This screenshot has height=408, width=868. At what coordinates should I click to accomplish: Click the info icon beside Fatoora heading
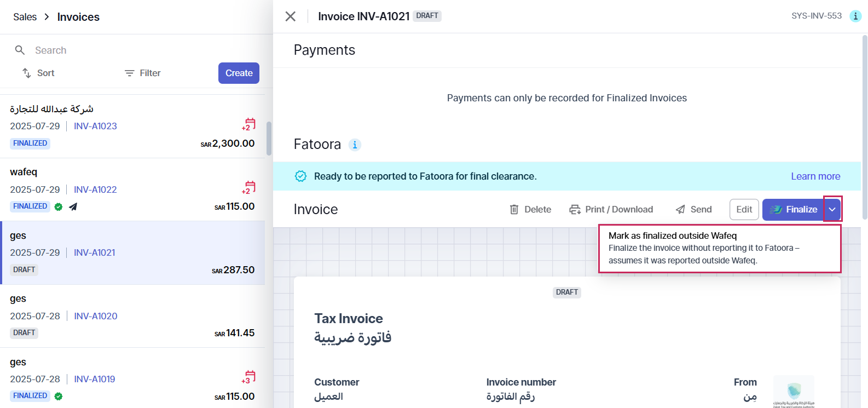355,145
